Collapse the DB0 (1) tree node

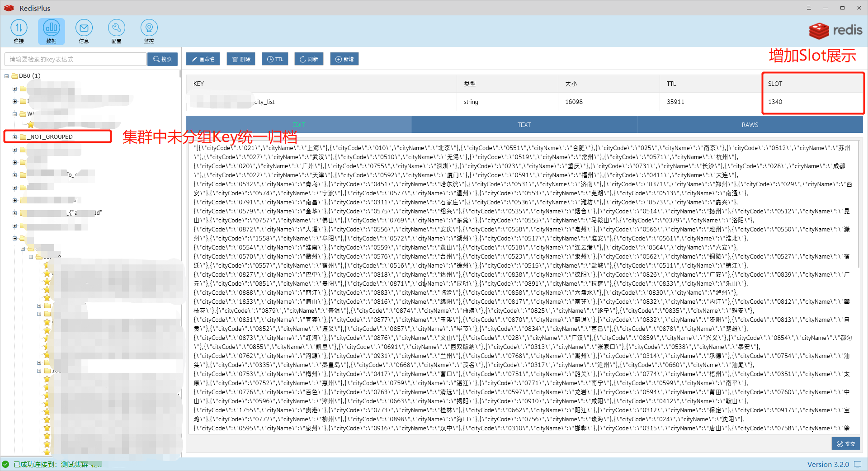(7, 76)
